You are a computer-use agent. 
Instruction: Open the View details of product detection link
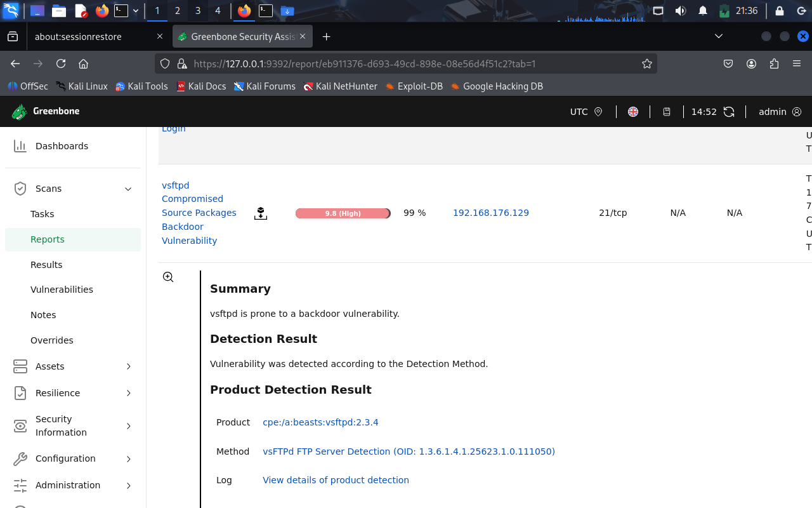336,480
